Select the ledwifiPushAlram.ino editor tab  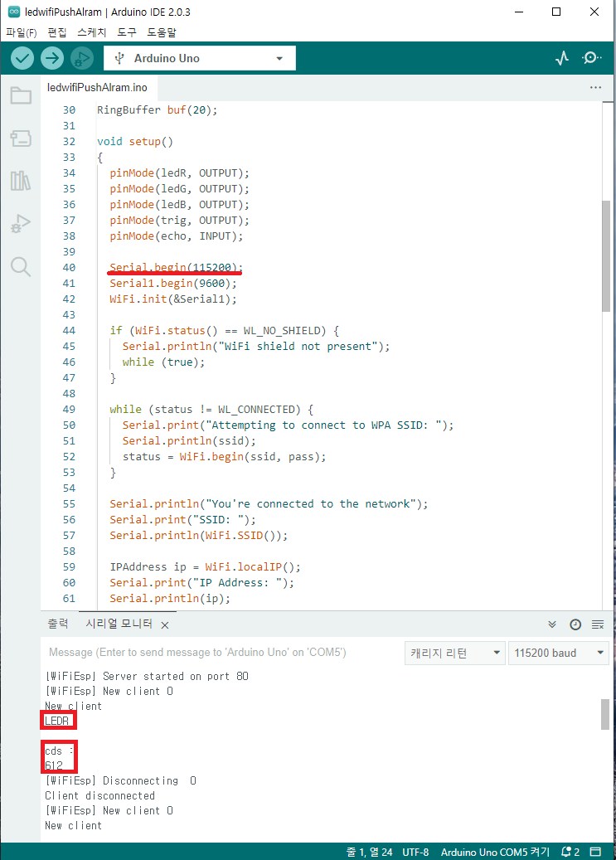pyautogui.click(x=97, y=88)
